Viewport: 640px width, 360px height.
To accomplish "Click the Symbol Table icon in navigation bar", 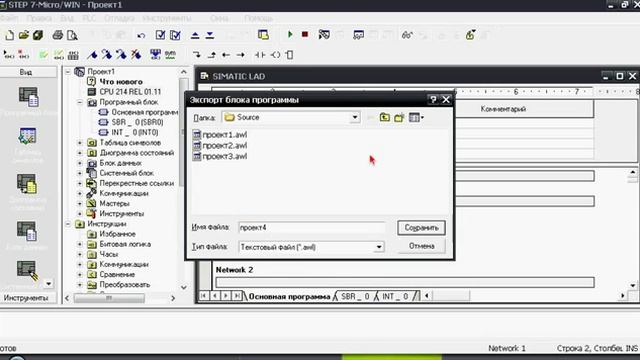I will coord(28,136).
